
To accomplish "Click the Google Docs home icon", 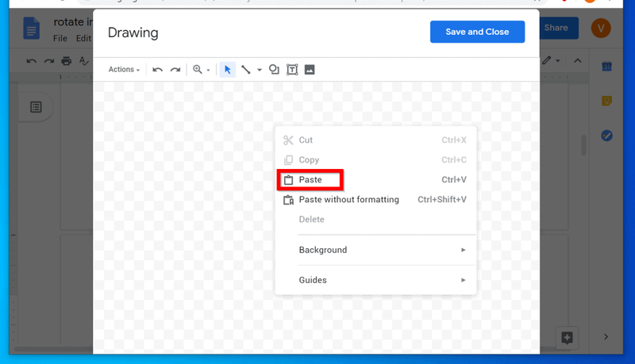I will tap(31, 28).
